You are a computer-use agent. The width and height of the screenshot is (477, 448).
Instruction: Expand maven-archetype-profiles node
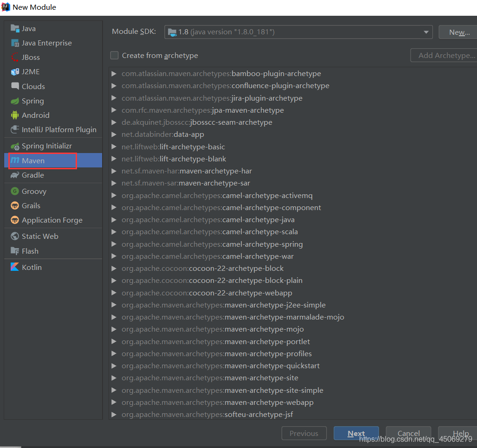(x=114, y=353)
